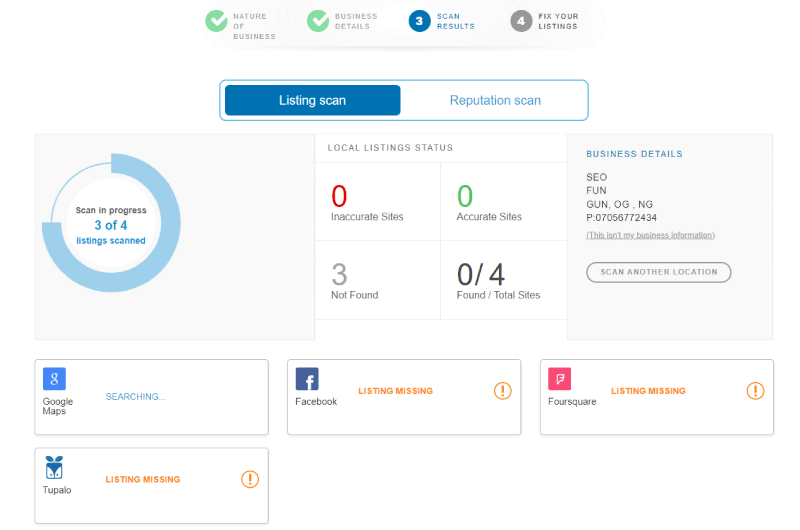The image size is (800, 530).
Task: Click the Google Maps card name label
Action: tap(58, 406)
